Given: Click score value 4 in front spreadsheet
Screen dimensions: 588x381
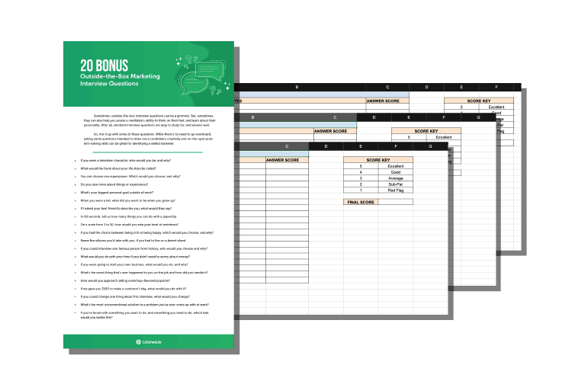Looking at the screenshot, I should 361,172.
